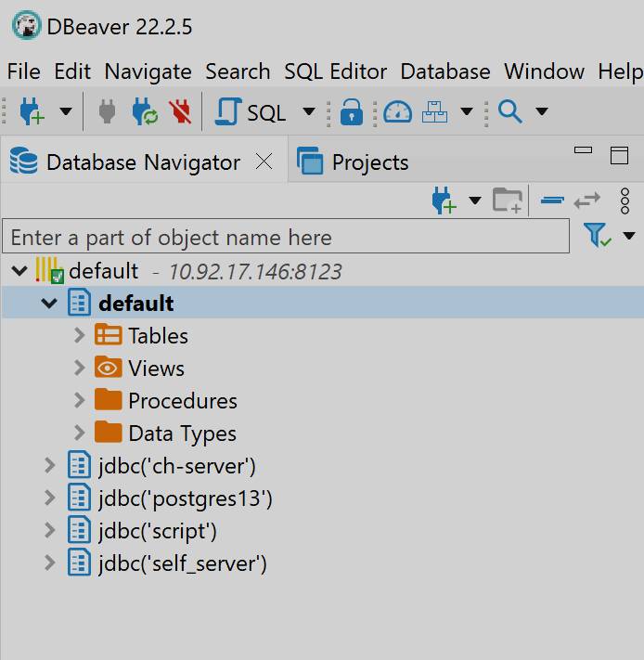Image resolution: width=644 pixels, height=660 pixels.
Task: Expand the jdbc('postgres13') node
Action: tap(50, 498)
